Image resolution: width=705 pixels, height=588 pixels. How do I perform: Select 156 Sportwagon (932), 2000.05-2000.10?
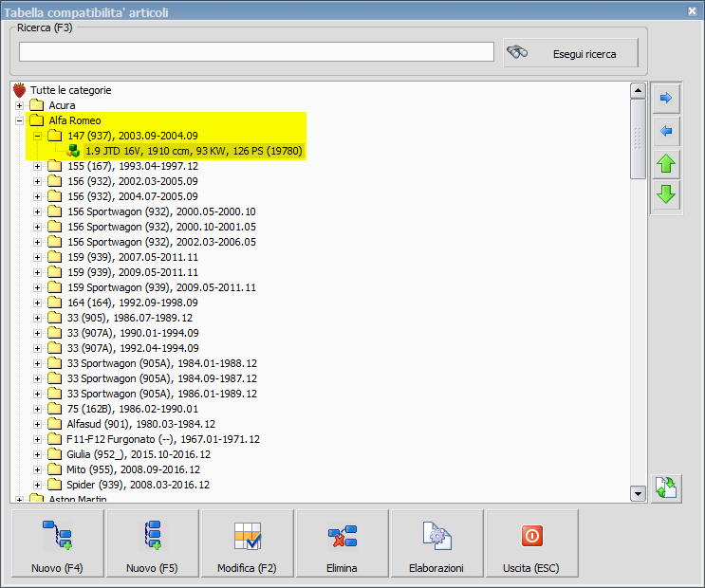(161, 211)
